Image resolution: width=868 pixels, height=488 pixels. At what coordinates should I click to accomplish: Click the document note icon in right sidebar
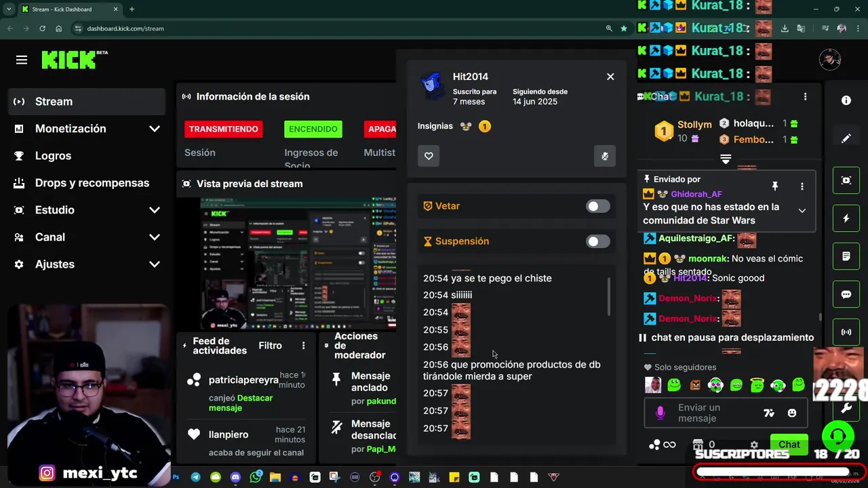pyautogui.click(x=846, y=256)
